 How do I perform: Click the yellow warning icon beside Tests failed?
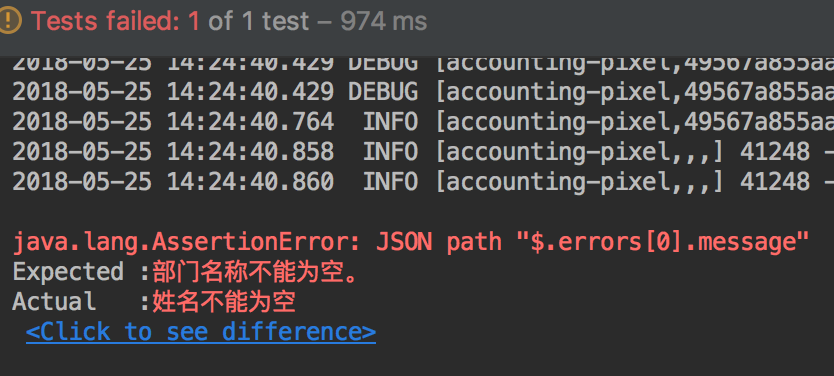(9, 21)
